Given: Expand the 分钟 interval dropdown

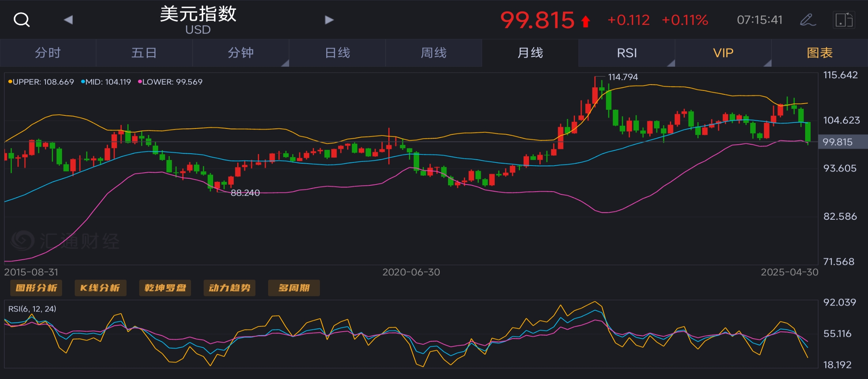Looking at the screenshot, I should (x=241, y=53).
